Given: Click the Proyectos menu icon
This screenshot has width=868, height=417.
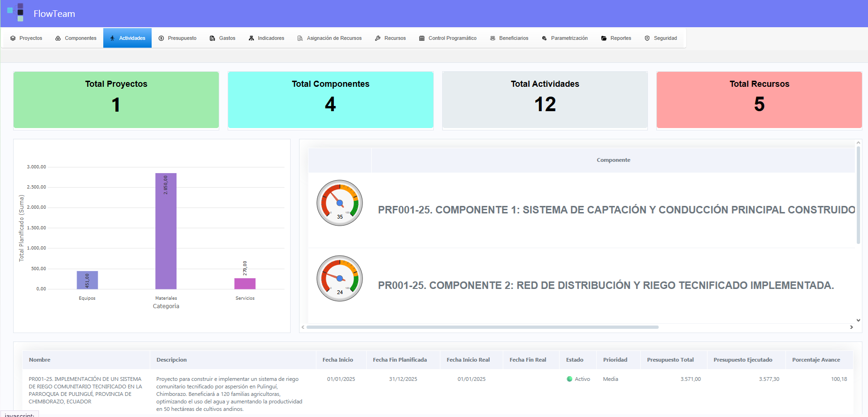Looking at the screenshot, I should click(x=13, y=38).
